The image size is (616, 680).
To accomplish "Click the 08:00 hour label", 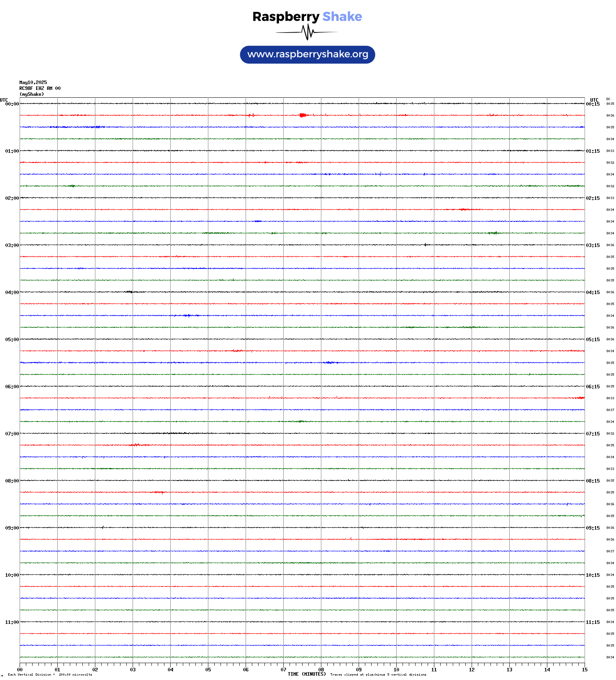I will [12, 481].
